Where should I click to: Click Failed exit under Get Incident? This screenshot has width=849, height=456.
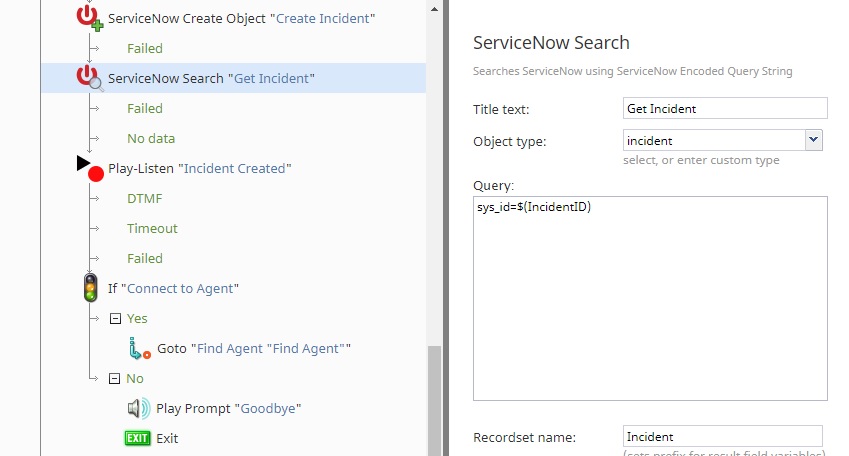coord(145,108)
